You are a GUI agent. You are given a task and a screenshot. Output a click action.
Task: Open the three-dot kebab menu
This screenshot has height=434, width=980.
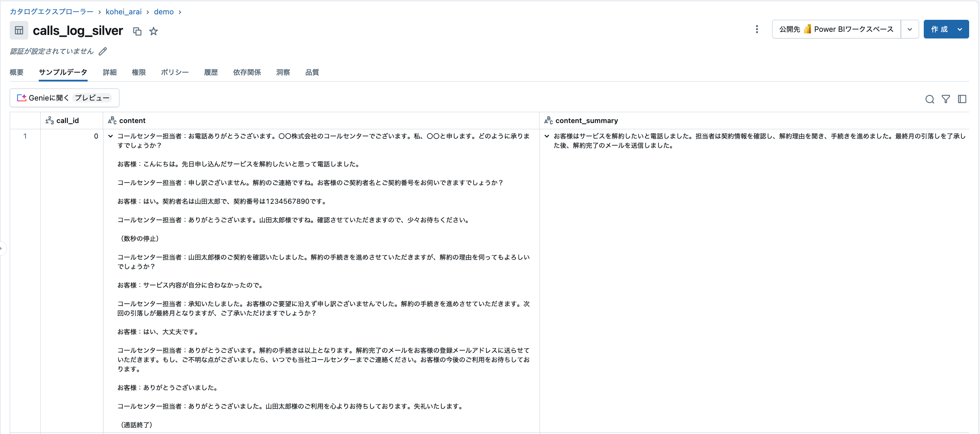[757, 30]
